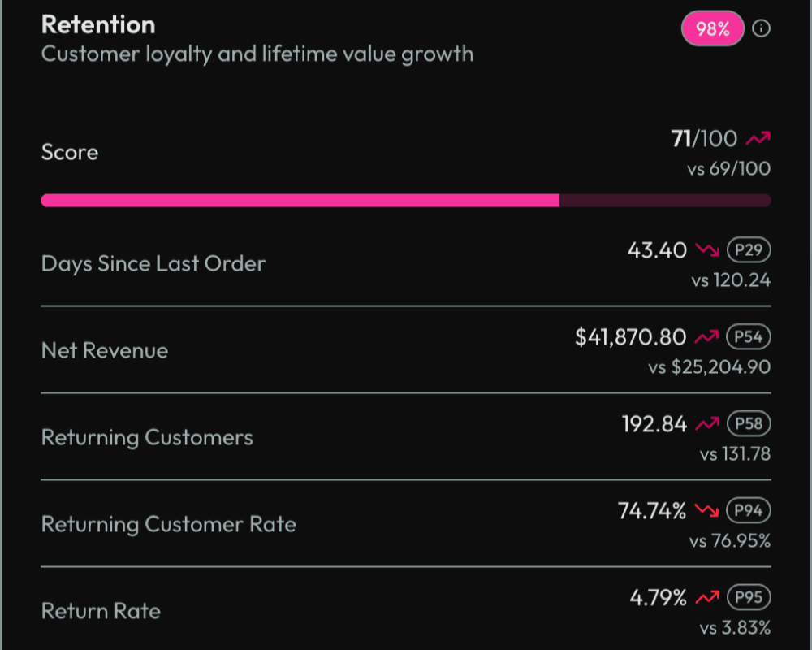Select the Retention section header
Viewport: 812px width, 650px height.
(x=98, y=24)
